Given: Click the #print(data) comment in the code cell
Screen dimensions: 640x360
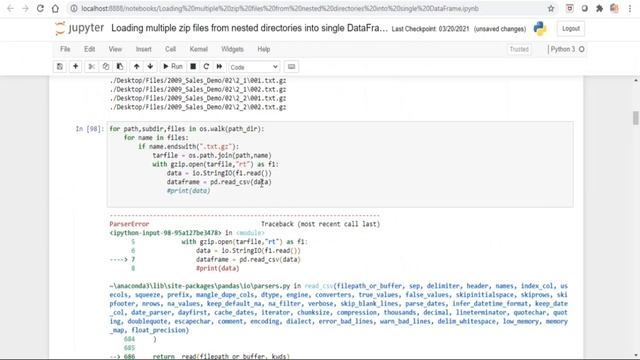Looking at the screenshot, I should click(188, 191).
